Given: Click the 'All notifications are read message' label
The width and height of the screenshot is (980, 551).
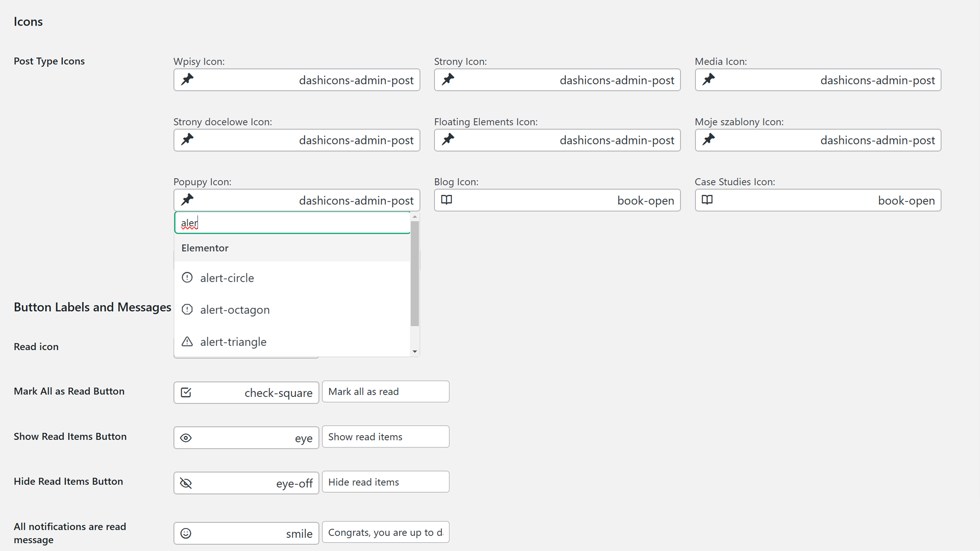Looking at the screenshot, I should coord(70,533).
